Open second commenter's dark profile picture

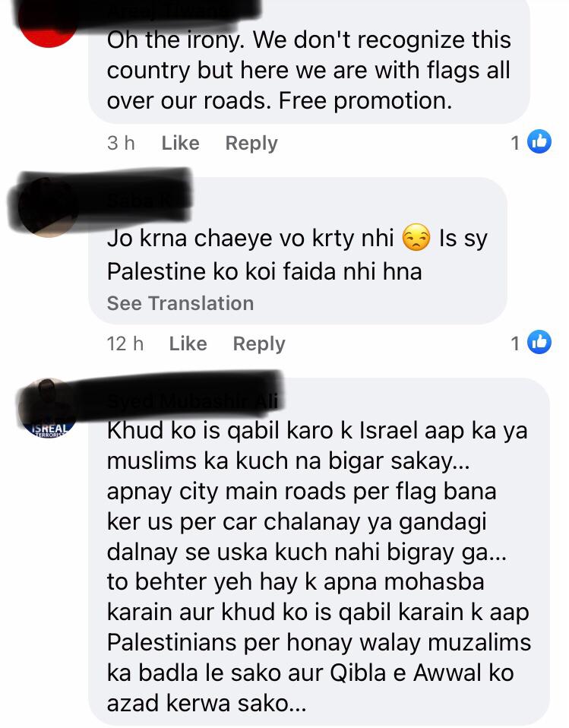[48, 207]
